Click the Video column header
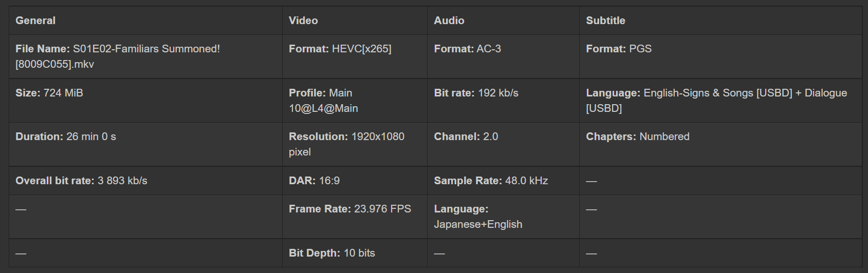The image size is (868, 273). [303, 21]
